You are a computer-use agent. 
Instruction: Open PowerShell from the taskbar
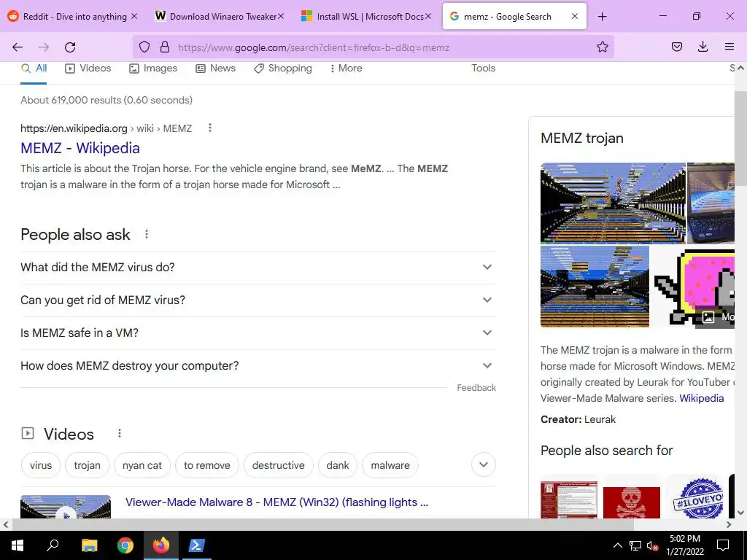[197, 545]
